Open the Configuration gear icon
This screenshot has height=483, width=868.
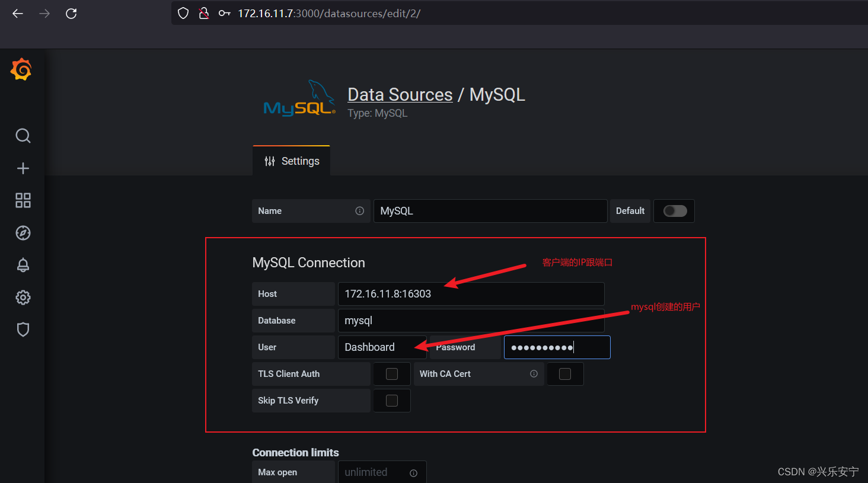23,298
